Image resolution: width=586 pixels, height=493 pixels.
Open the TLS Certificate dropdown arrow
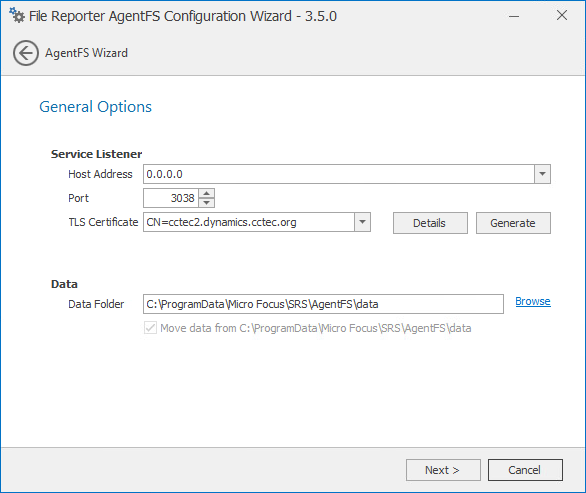click(362, 222)
